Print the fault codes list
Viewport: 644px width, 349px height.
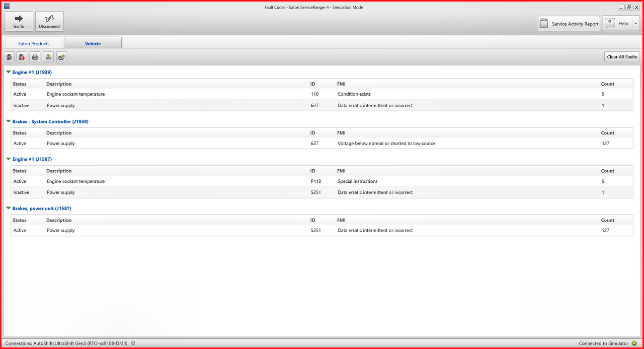35,57
